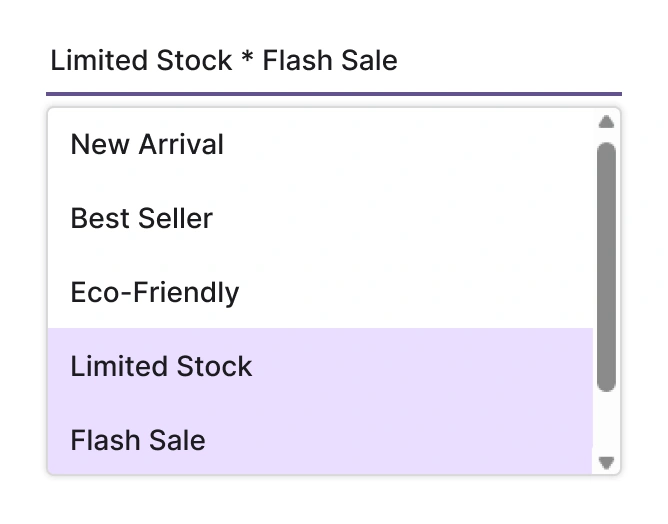Click the "Limited Stock" text in the field
Image resolution: width=668 pixels, height=524 pixels.
[141, 61]
